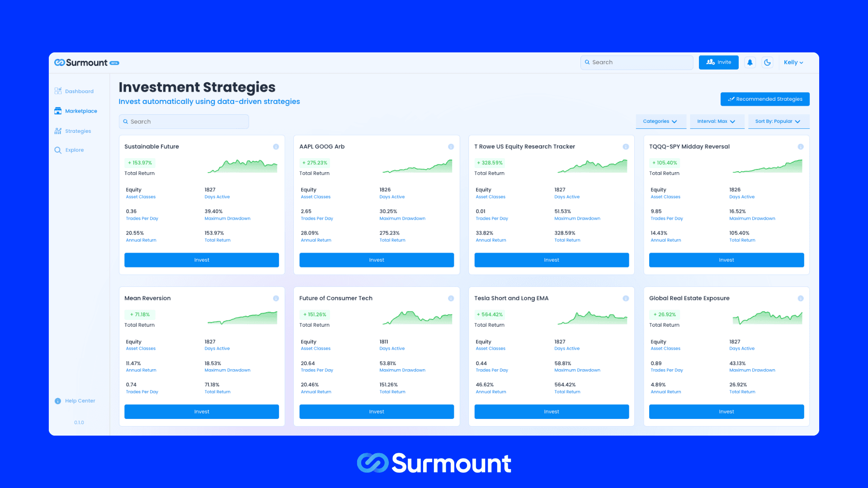Screen dimensions: 868x488
Task: Expand the Categories filter dropdown
Action: tap(660, 121)
